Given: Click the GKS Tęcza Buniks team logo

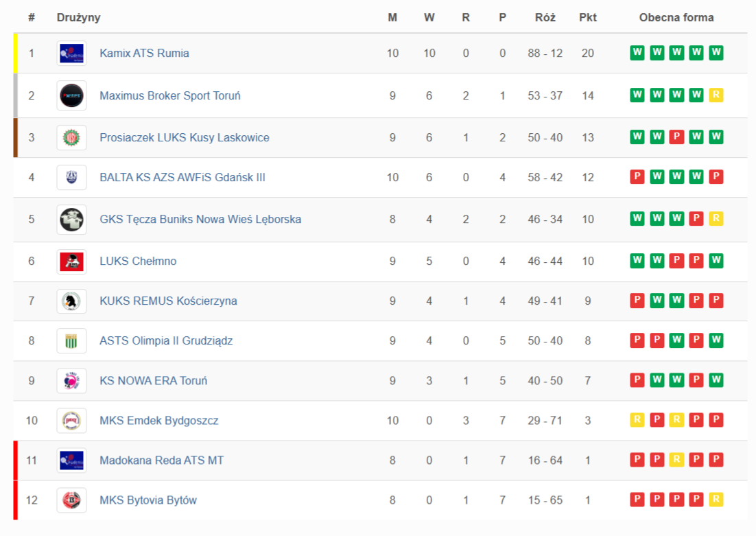Looking at the screenshot, I should pyautogui.click(x=71, y=220).
